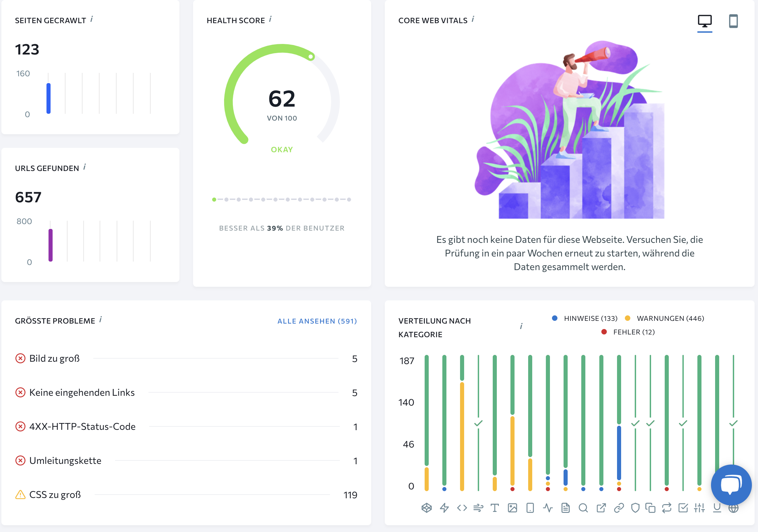Screen dimensions: 758x532
Task: Toggle the Fehler (12) legend entry
Action: click(628, 332)
